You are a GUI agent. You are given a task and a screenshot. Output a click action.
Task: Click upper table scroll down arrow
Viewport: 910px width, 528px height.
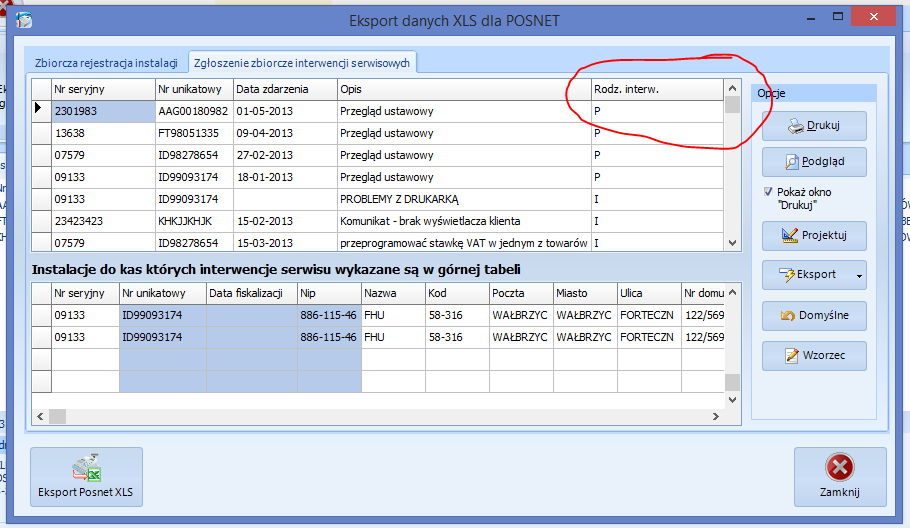(732, 243)
